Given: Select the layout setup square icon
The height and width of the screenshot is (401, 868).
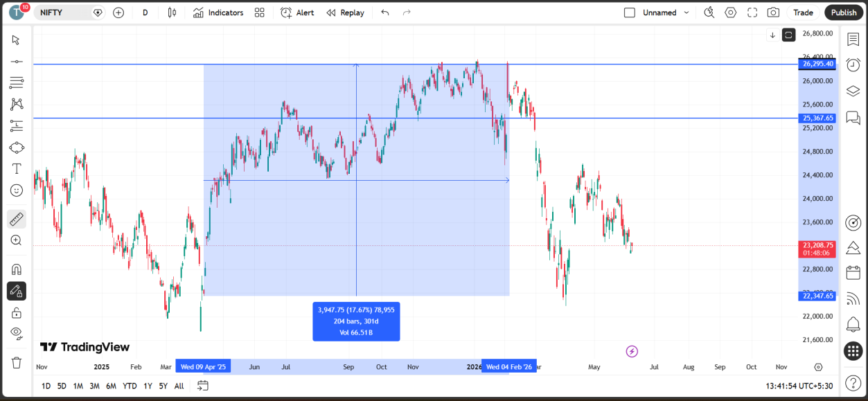Looking at the screenshot, I should click(630, 12).
